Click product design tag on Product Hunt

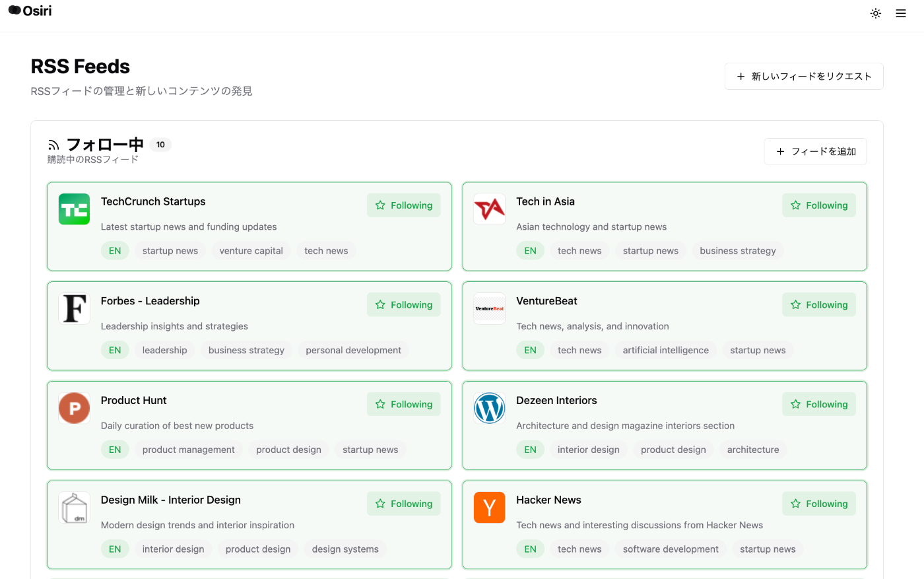tap(288, 450)
